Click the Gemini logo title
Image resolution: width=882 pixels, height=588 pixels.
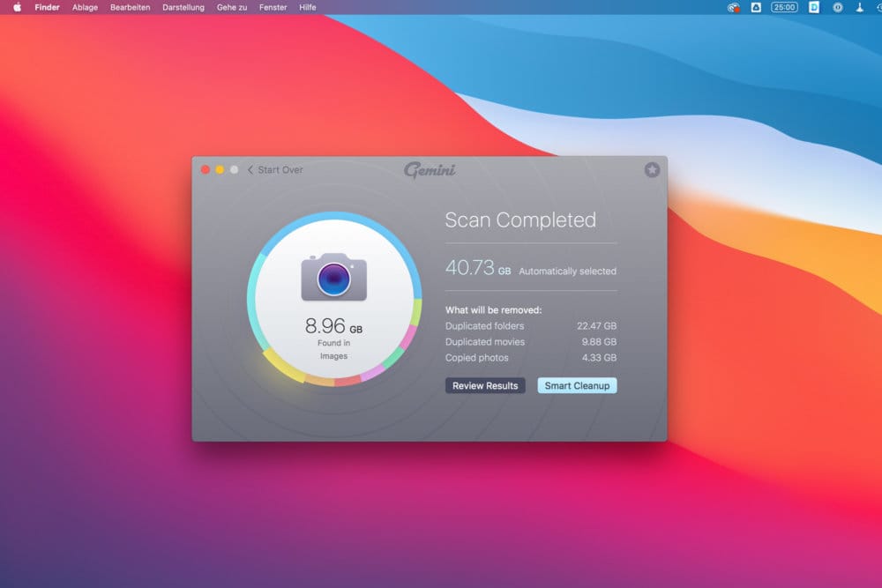[x=430, y=169]
